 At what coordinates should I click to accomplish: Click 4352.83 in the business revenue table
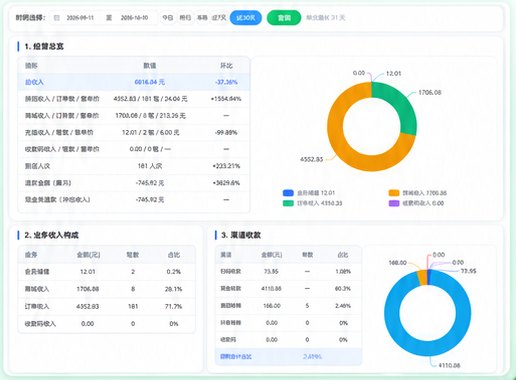click(x=88, y=306)
